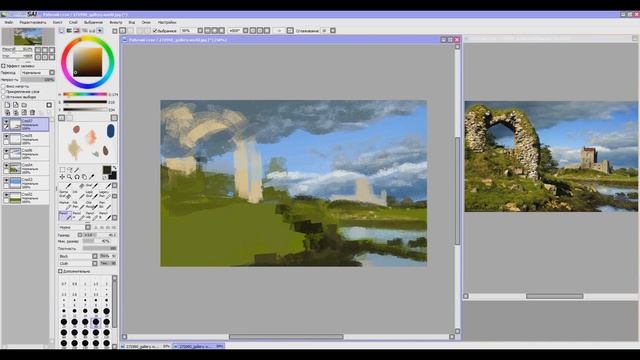The width and height of the screenshot is (640, 360).
Task: Create a new raster layer
Action: click(x=7, y=105)
